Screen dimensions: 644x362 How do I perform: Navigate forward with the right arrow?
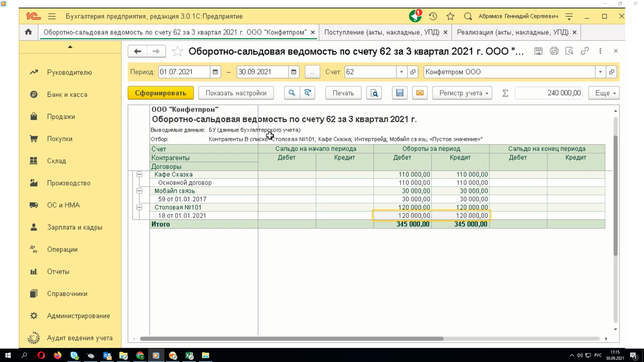(156, 51)
